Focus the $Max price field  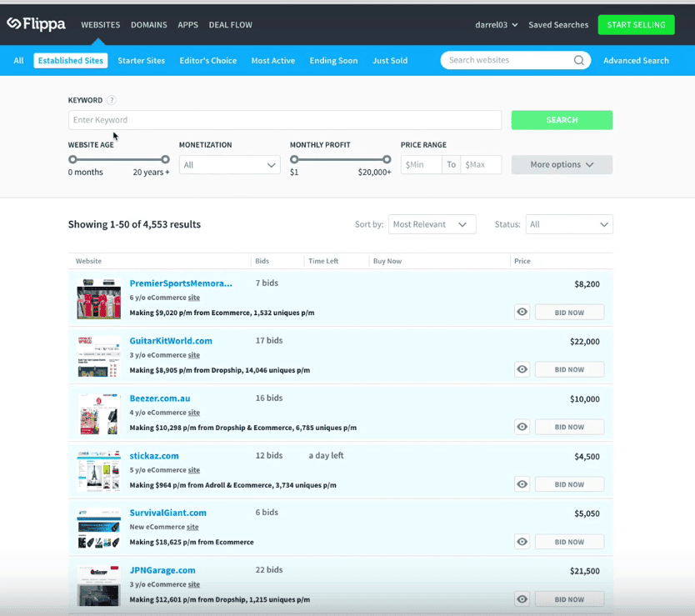(481, 164)
